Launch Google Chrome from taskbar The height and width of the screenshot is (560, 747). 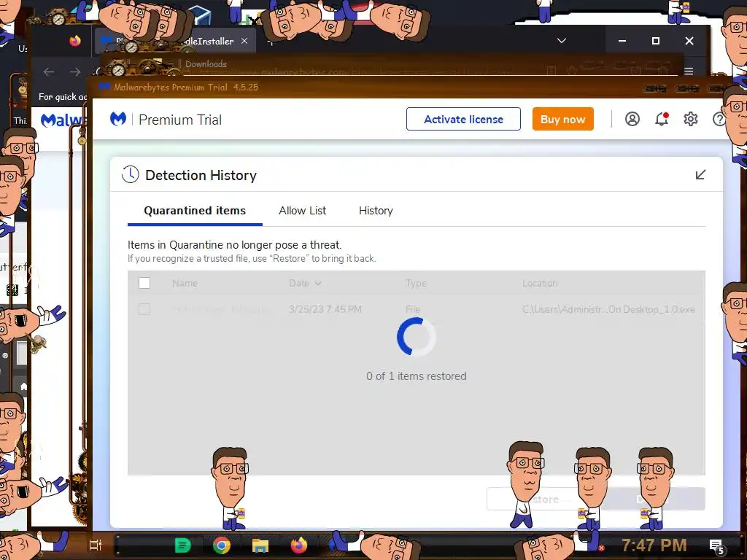click(x=222, y=545)
